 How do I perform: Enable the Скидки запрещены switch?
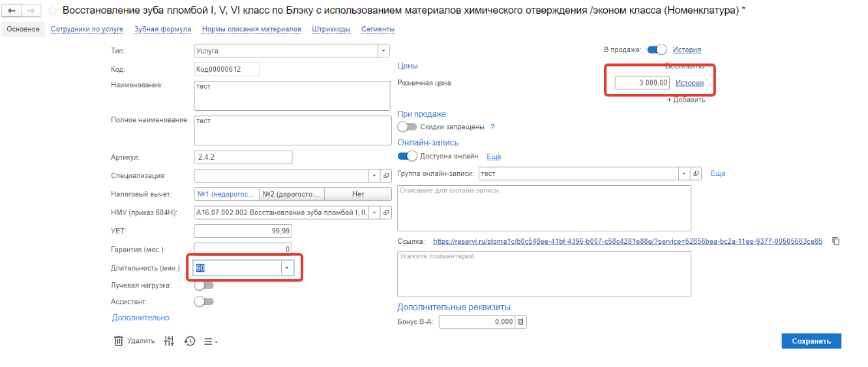point(407,127)
